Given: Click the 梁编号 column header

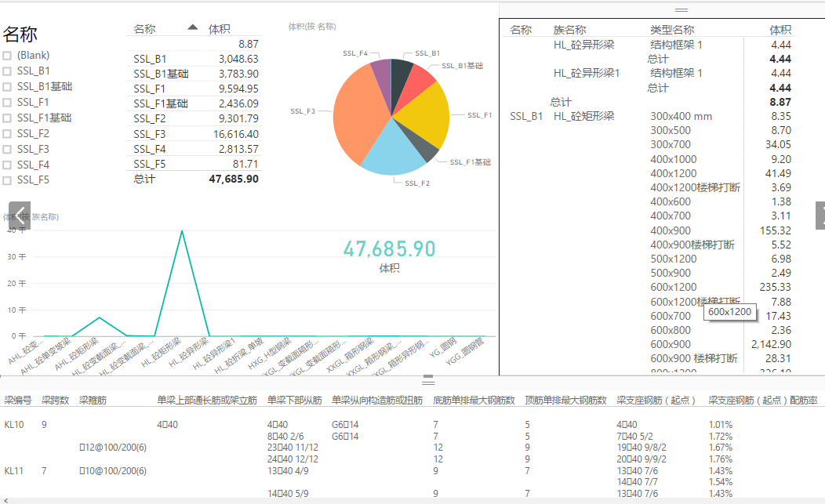Looking at the screenshot, I should coord(18,401).
